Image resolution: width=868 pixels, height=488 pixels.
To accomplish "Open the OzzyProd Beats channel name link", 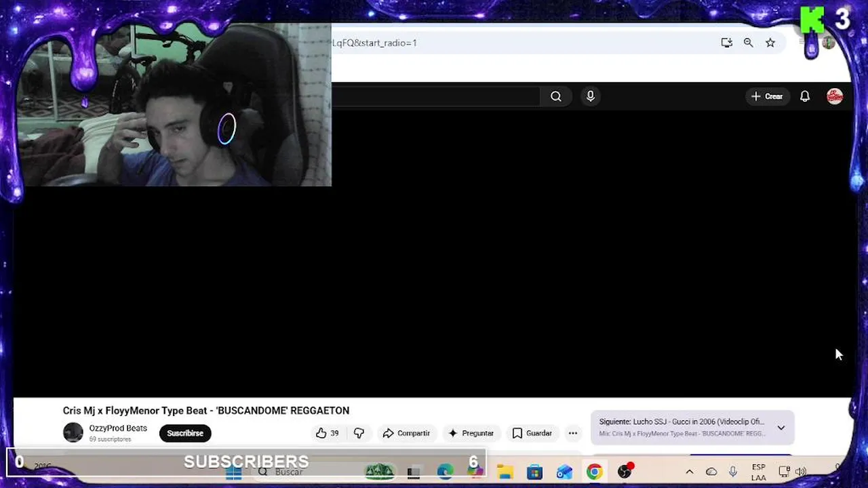I will click(x=118, y=428).
